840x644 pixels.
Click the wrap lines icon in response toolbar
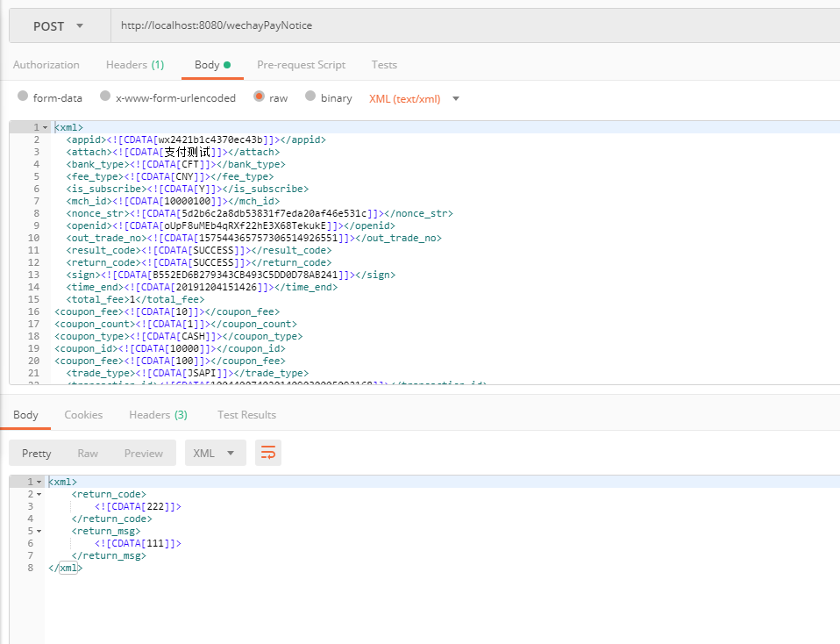(268, 453)
